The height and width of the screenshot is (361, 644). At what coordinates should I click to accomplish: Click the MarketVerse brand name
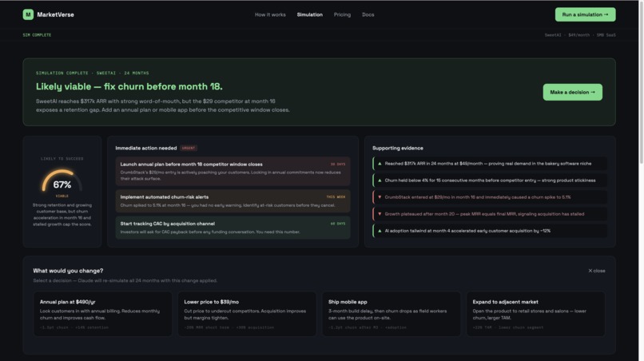[55, 15]
